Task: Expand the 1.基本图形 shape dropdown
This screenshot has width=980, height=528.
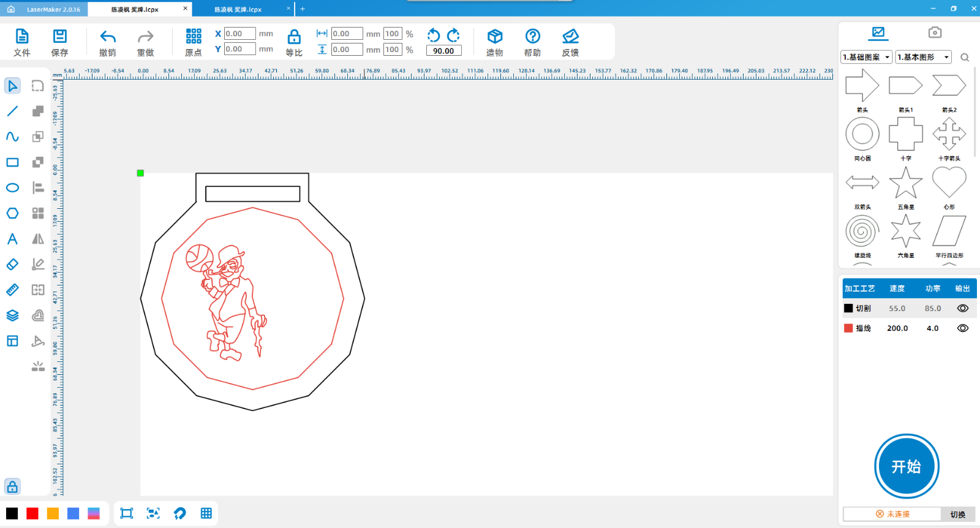Action: (x=923, y=57)
